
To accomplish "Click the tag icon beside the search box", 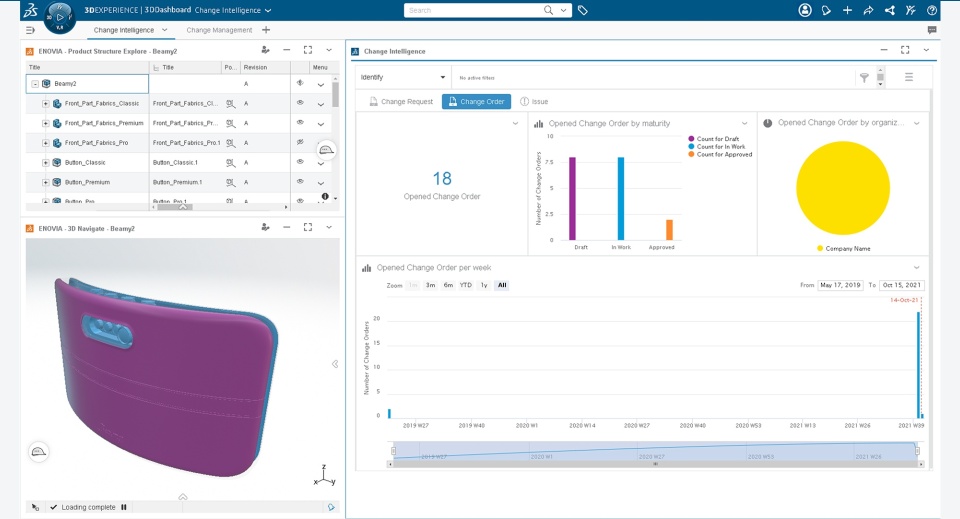I will point(583,10).
